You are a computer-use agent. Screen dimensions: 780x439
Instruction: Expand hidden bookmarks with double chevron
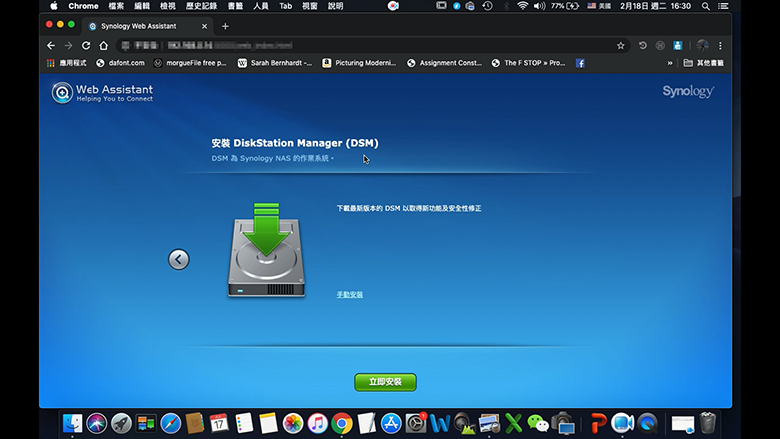(670, 63)
